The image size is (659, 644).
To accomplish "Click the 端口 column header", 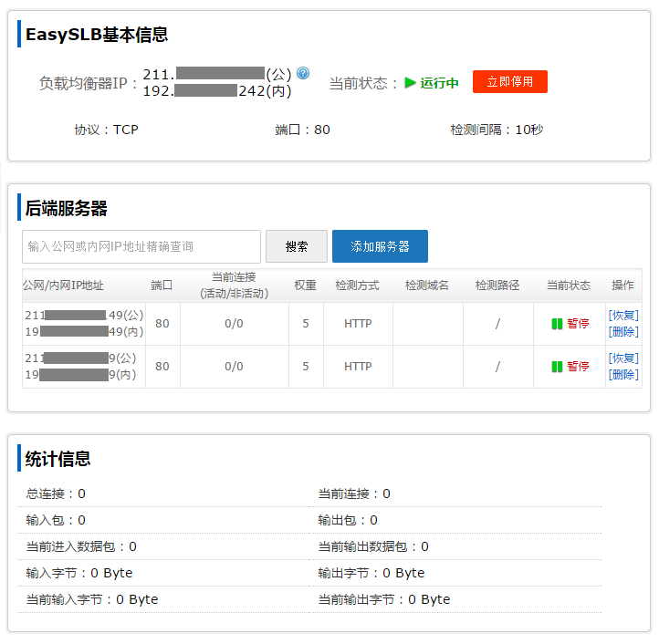I will click(x=162, y=286).
